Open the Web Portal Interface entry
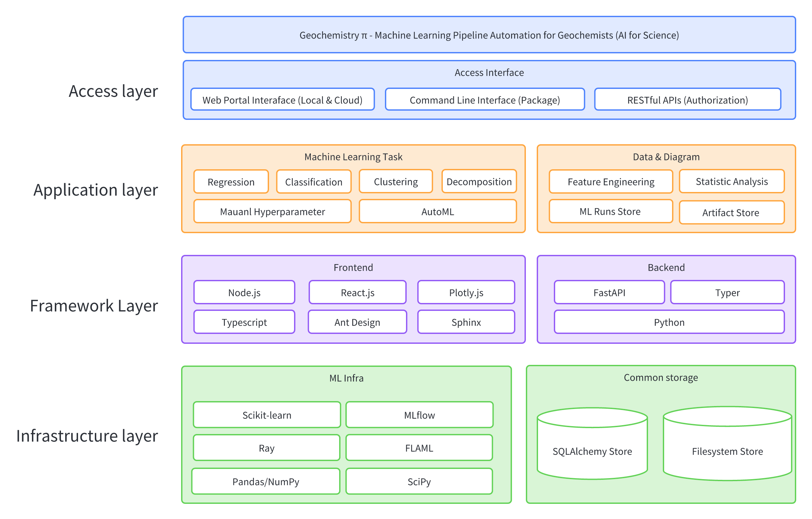Viewport: 812px width, 519px height. (283, 100)
